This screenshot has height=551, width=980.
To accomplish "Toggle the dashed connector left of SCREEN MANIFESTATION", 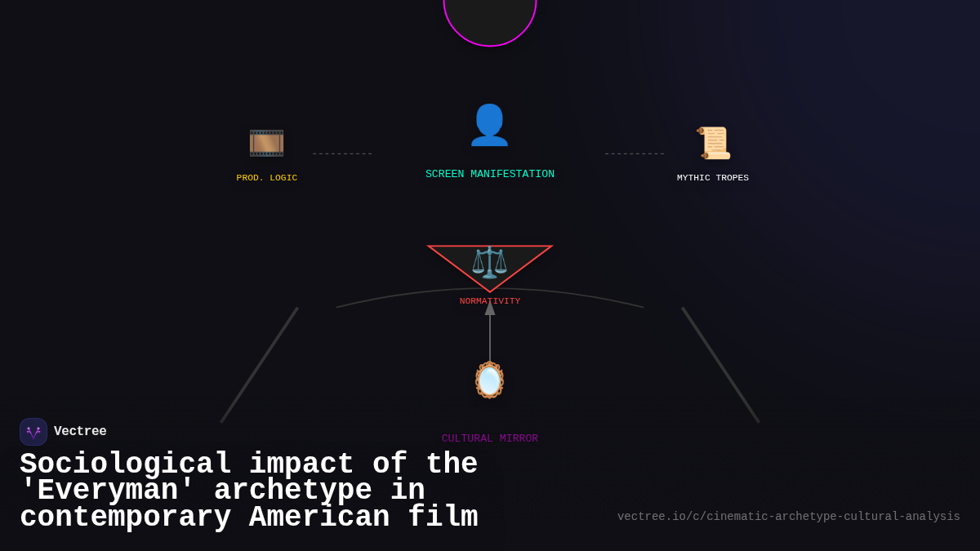I will tap(341, 153).
